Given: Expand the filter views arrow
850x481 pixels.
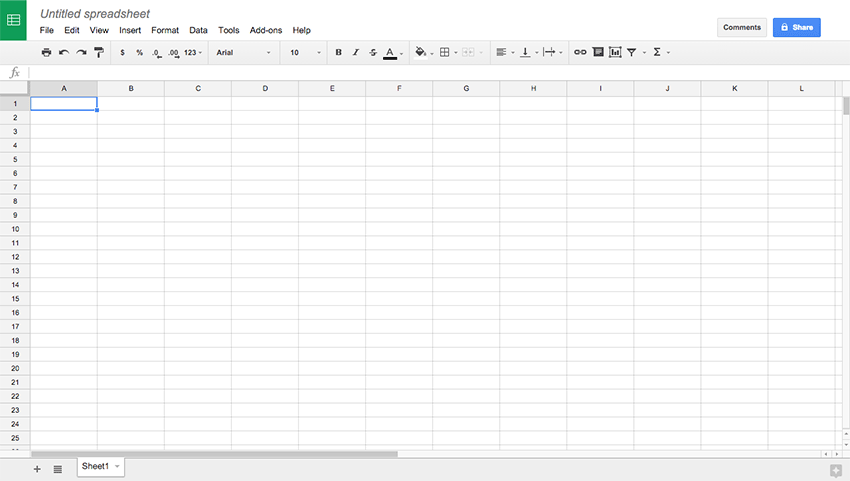Looking at the screenshot, I should click(645, 53).
